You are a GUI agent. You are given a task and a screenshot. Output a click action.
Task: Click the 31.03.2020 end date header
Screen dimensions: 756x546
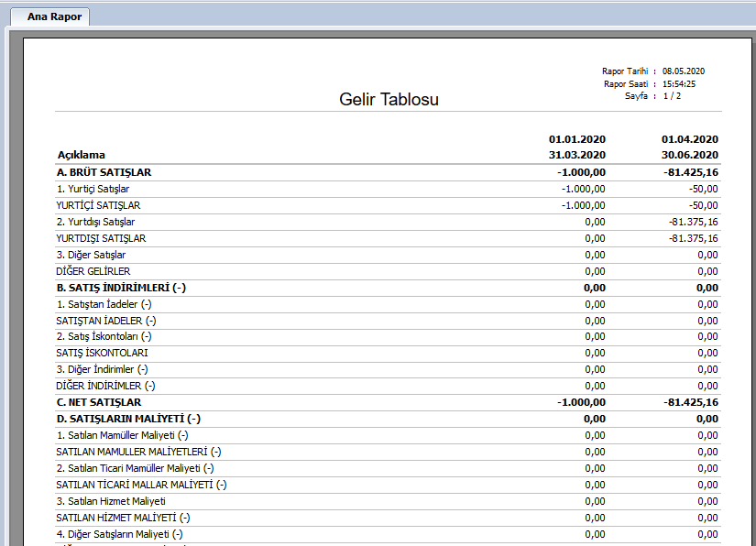[x=576, y=155]
